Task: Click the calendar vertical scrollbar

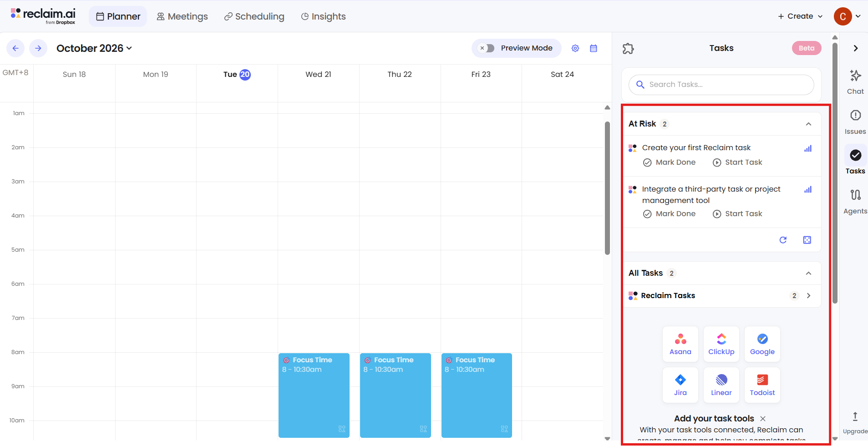Action: point(607,188)
